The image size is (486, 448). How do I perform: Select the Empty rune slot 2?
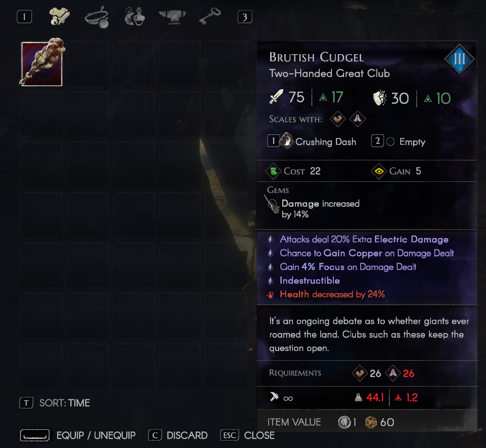(398, 141)
